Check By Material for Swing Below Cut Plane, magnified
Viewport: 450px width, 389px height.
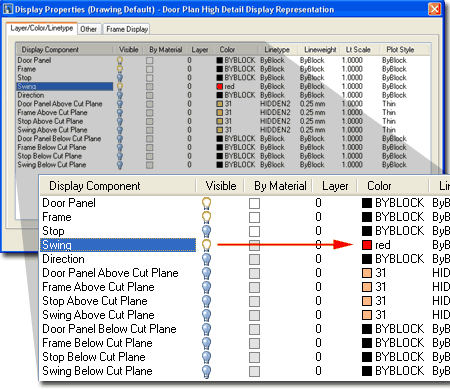point(254,371)
